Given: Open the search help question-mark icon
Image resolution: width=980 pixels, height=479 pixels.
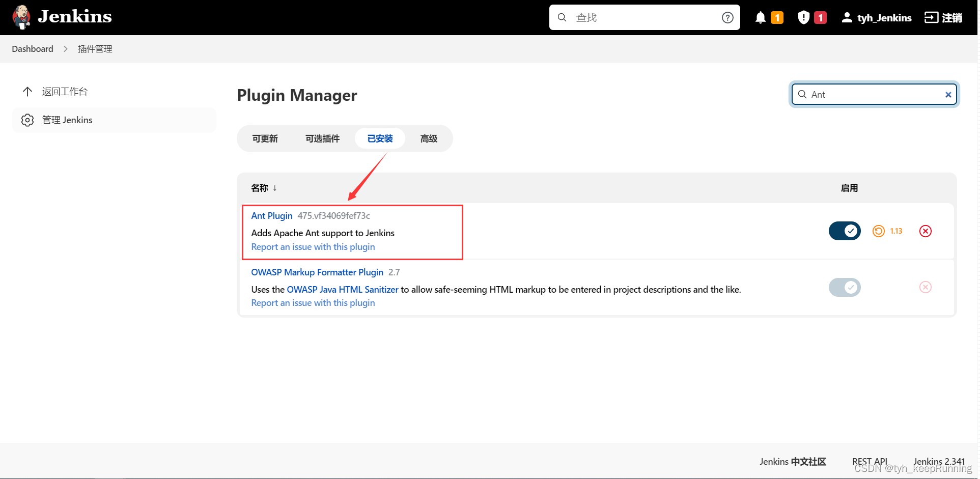Looking at the screenshot, I should pyautogui.click(x=727, y=18).
